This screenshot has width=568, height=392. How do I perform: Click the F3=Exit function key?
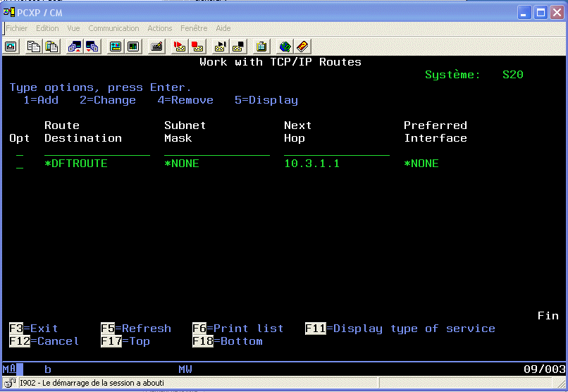[x=33, y=329]
